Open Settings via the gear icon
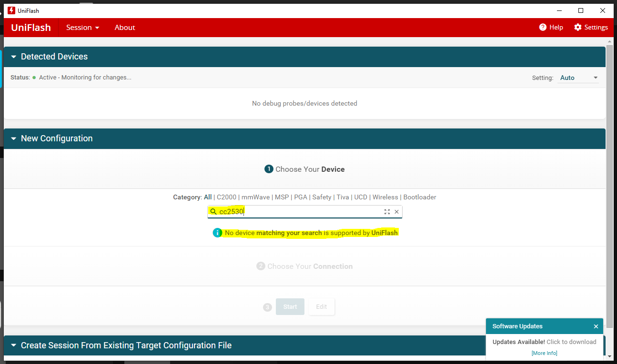This screenshot has width=617, height=364. click(578, 27)
